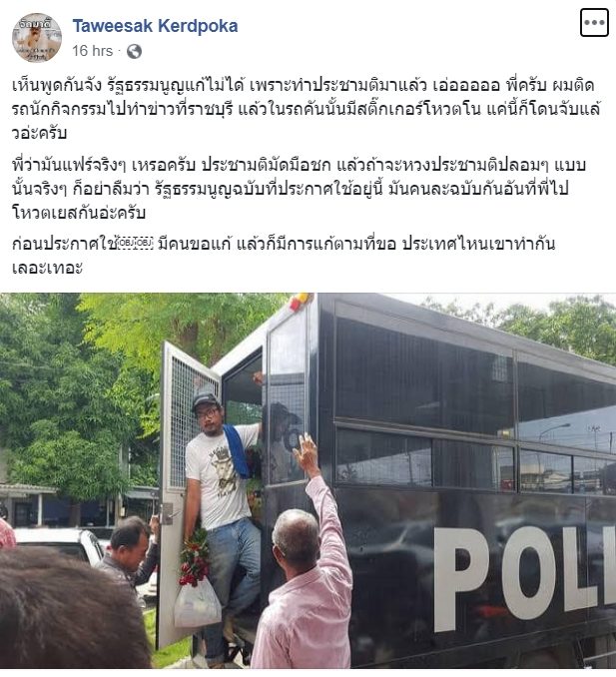
Task: Click the POLI lettering on the truck
Action: click(524, 575)
